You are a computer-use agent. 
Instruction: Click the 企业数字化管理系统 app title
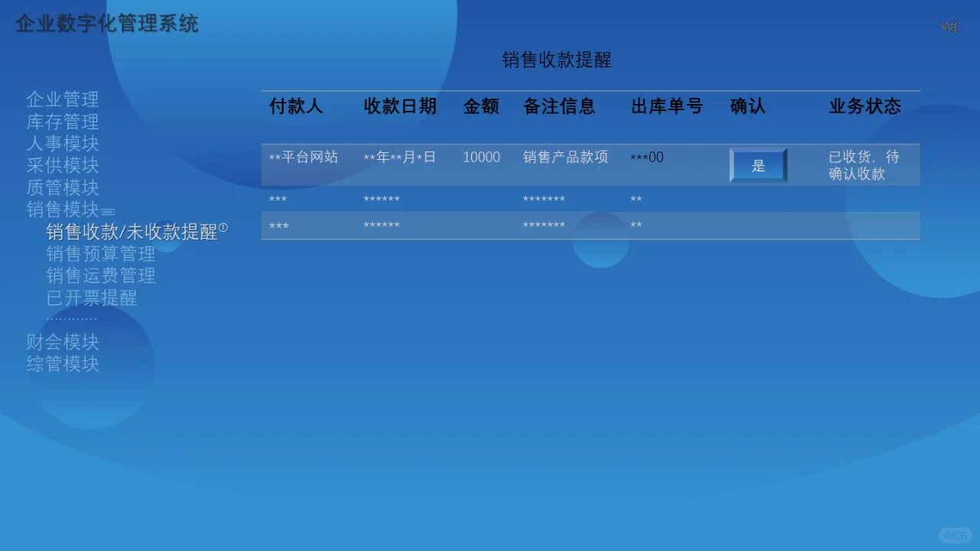(x=107, y=24)
